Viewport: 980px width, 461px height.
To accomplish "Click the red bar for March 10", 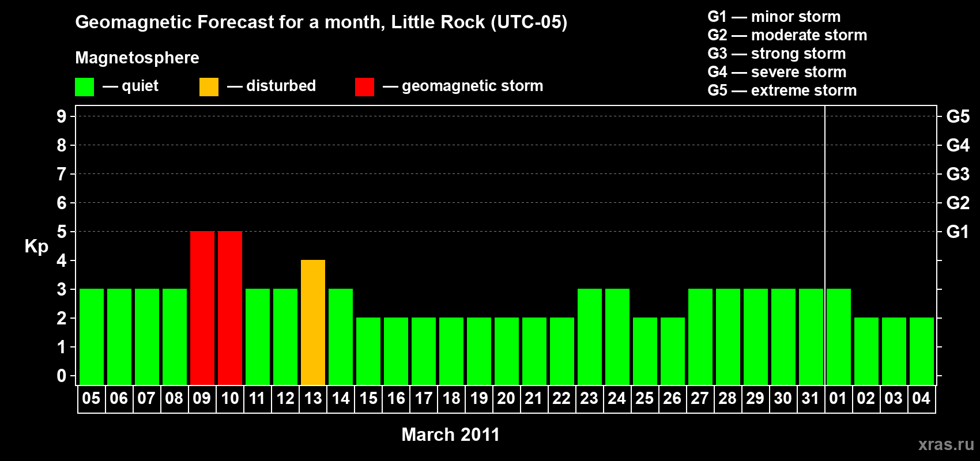I will pos(230,308).
